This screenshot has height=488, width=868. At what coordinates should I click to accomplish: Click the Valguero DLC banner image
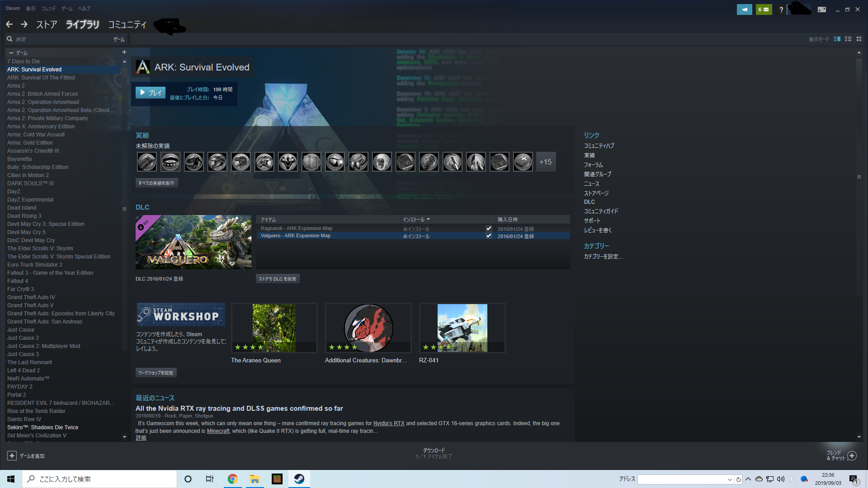[x=193, y=242]
